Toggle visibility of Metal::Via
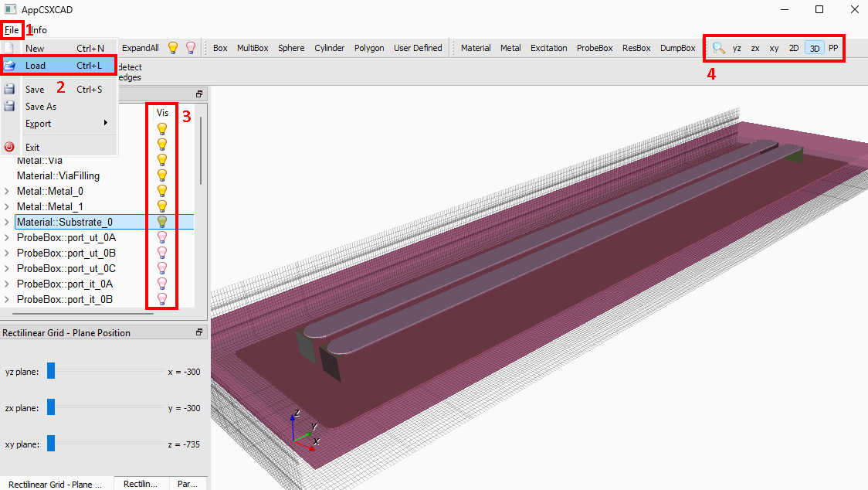Image resolution: width=868 pixels, height=490 pixels. pyautogui.click(x=162, y=160)
